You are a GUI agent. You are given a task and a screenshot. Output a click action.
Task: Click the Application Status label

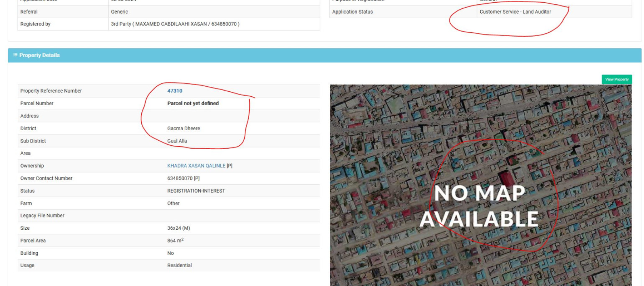coord(352,12)
